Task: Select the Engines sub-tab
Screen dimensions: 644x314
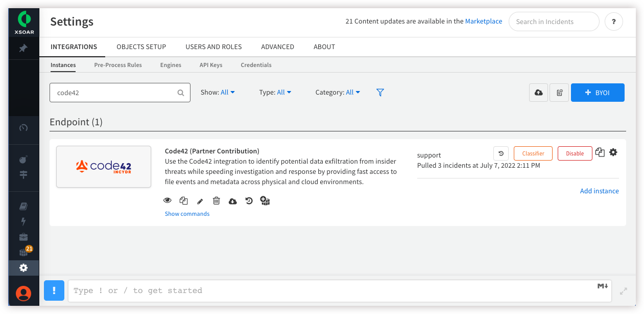Action: coord(171,65)
